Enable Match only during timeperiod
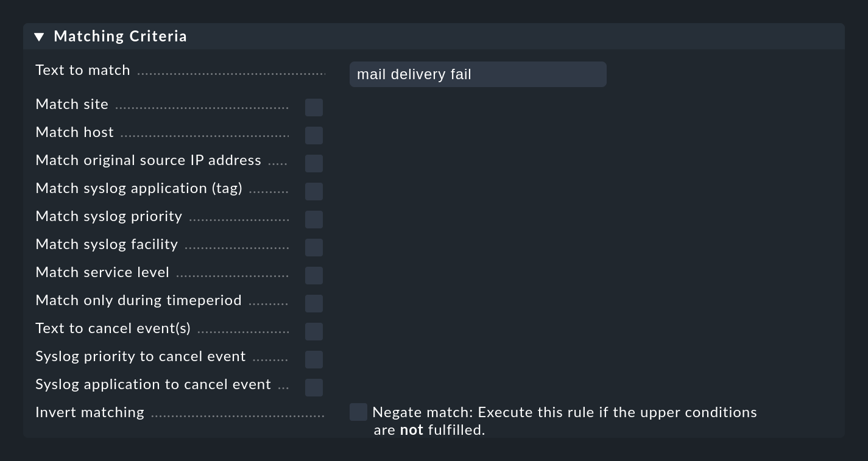The width and height of the screenshot is (868, 461). (314, 303)
